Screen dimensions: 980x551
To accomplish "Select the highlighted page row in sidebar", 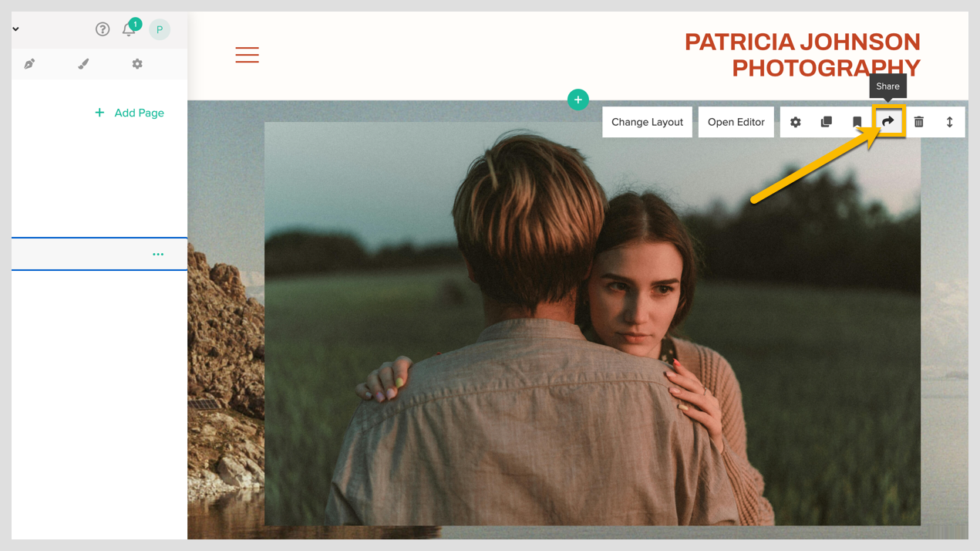I will [99, 254].
